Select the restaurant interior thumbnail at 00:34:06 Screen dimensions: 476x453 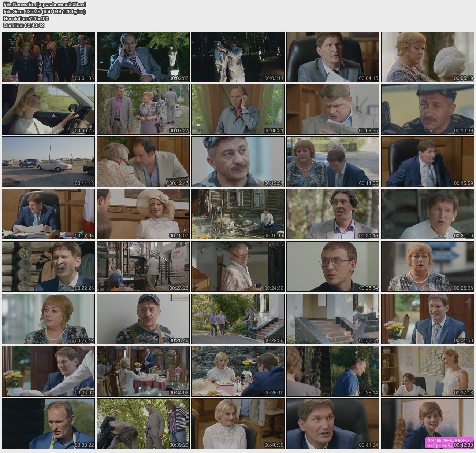click(x=143, y=371)
